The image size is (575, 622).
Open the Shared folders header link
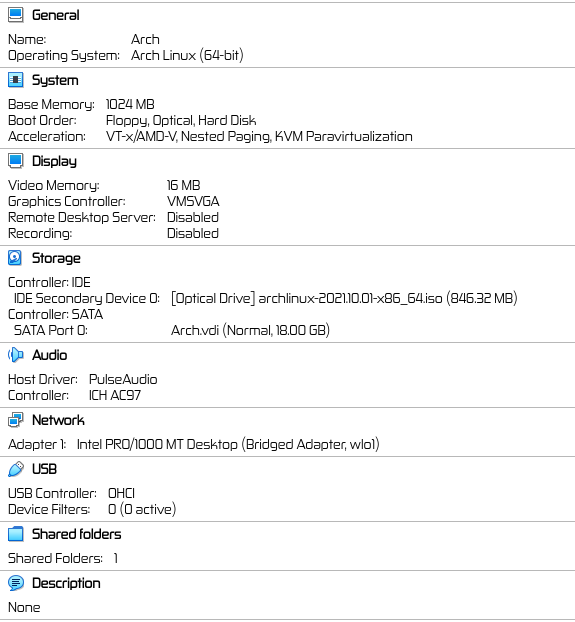coord(77,534)
